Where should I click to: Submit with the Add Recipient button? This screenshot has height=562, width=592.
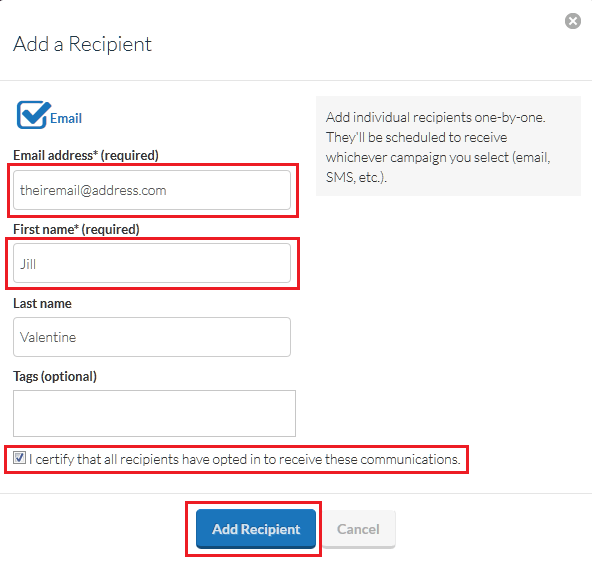coord(256,529)
